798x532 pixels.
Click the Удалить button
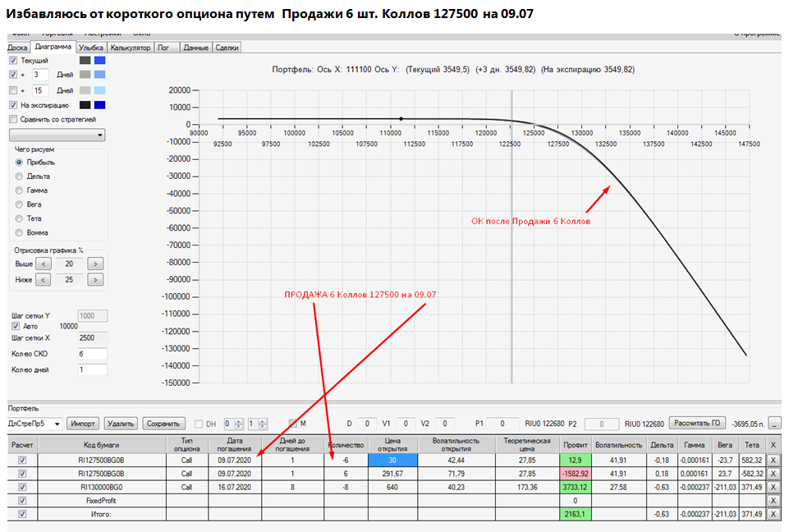[121, 424]
